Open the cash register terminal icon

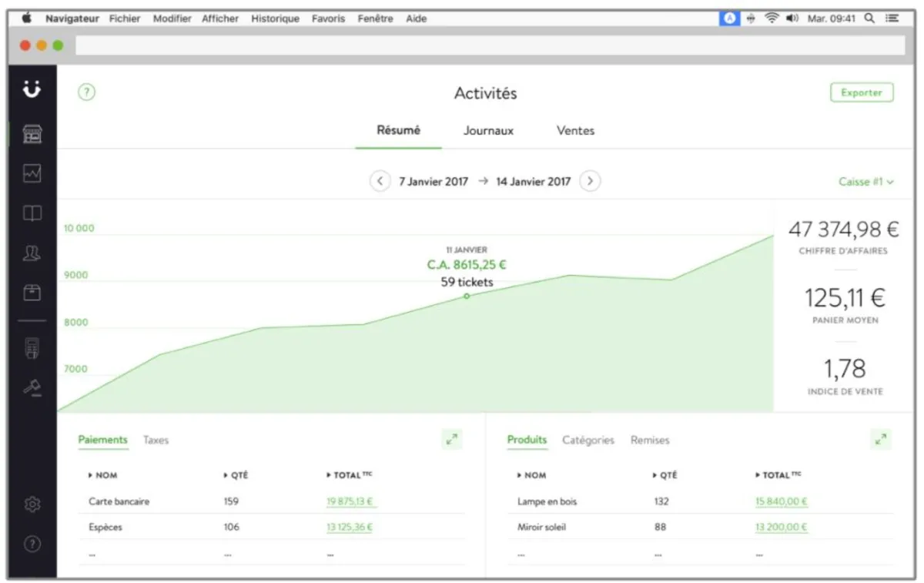pyautogui.click(x=32, y=348)
